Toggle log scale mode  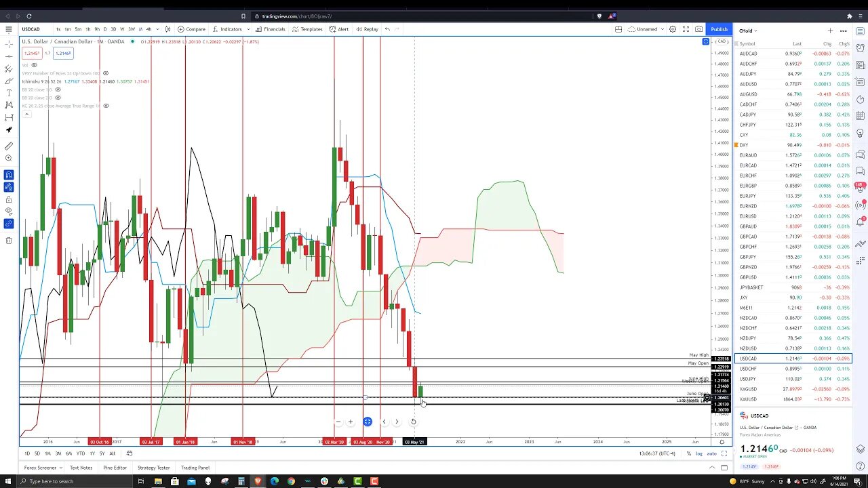click(699, 453)
